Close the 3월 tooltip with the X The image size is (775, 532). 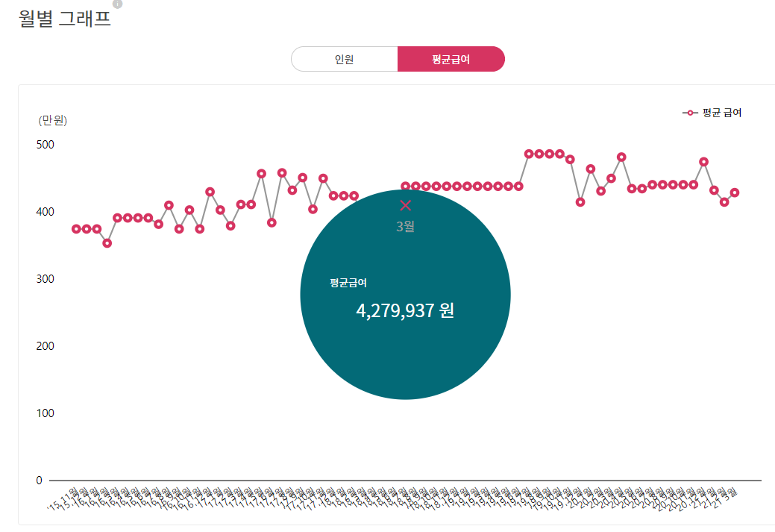pyautogui.click(x=405, y=205)
